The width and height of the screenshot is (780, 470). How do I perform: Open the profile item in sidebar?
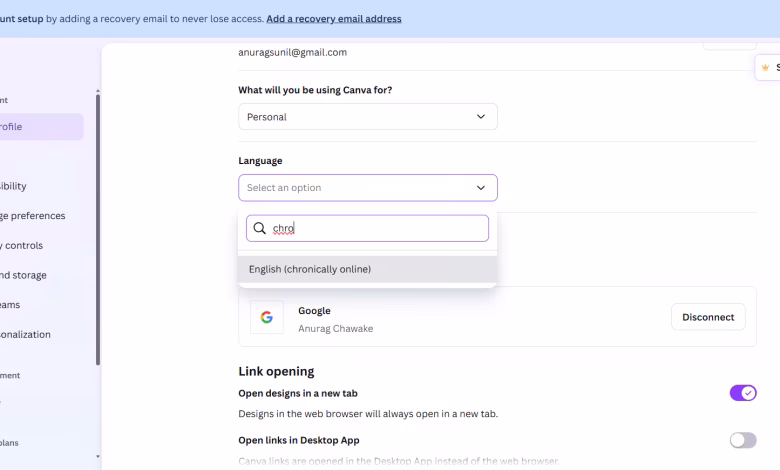click(x=40, y=127)
